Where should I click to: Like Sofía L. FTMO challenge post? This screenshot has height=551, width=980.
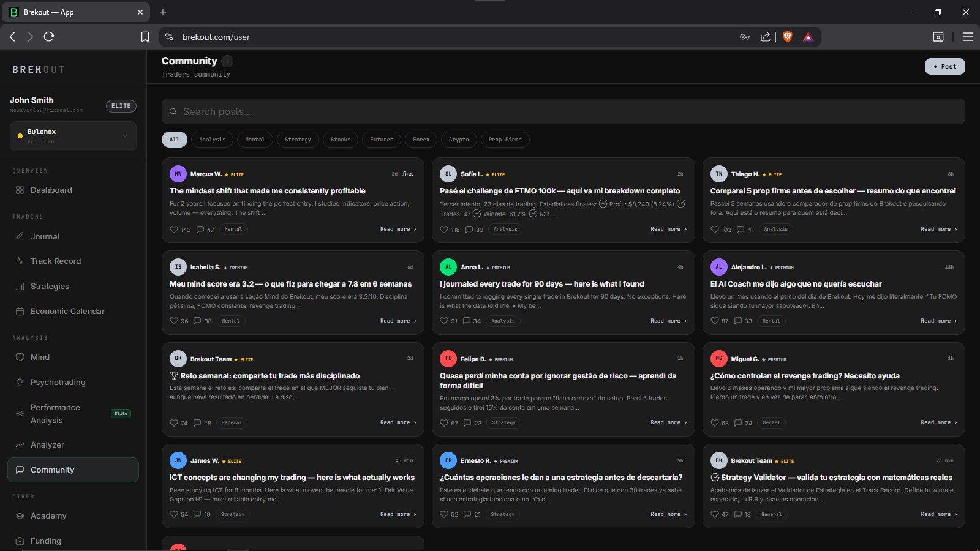[444, 230]
